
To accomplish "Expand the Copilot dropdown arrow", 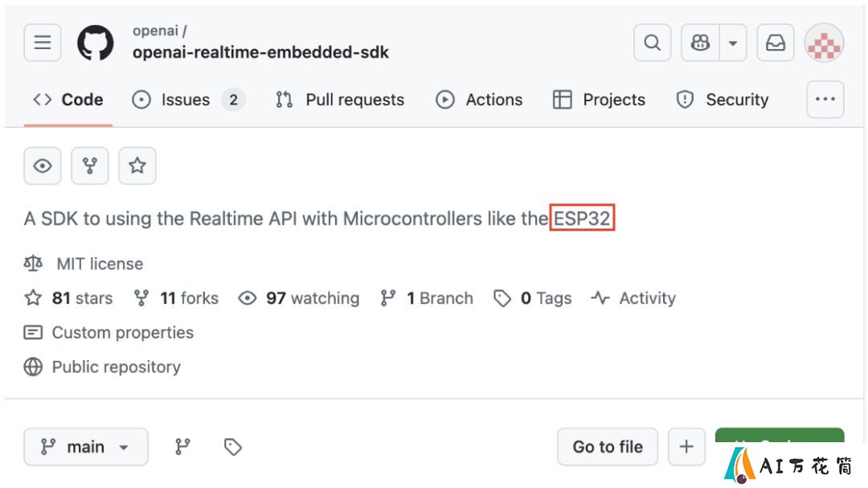I will click(733, 43).
